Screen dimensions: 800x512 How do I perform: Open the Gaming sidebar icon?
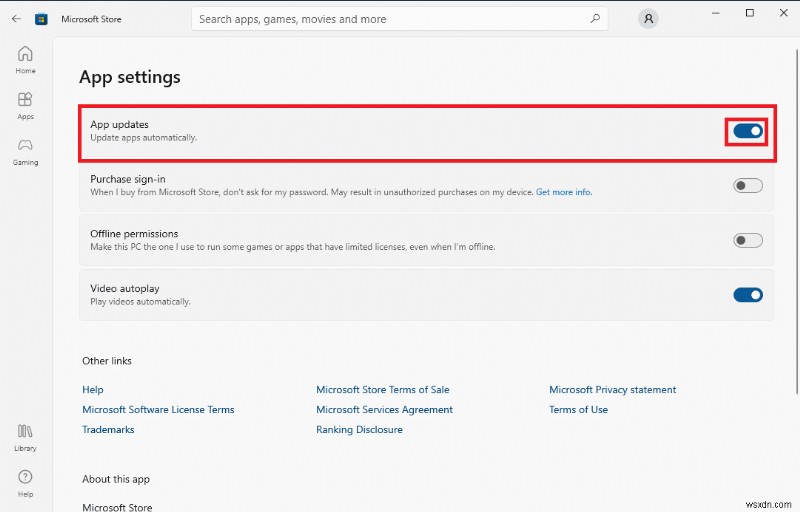(x=25, y=150)
